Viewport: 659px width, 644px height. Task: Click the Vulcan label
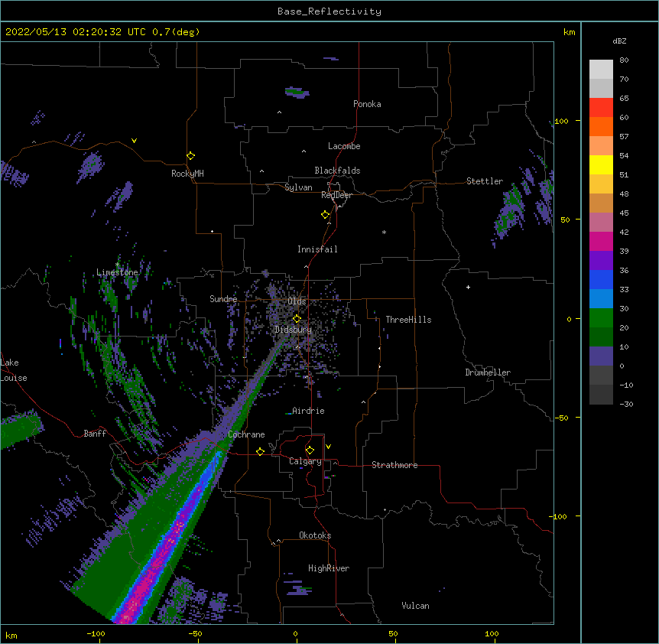(415, 606)
